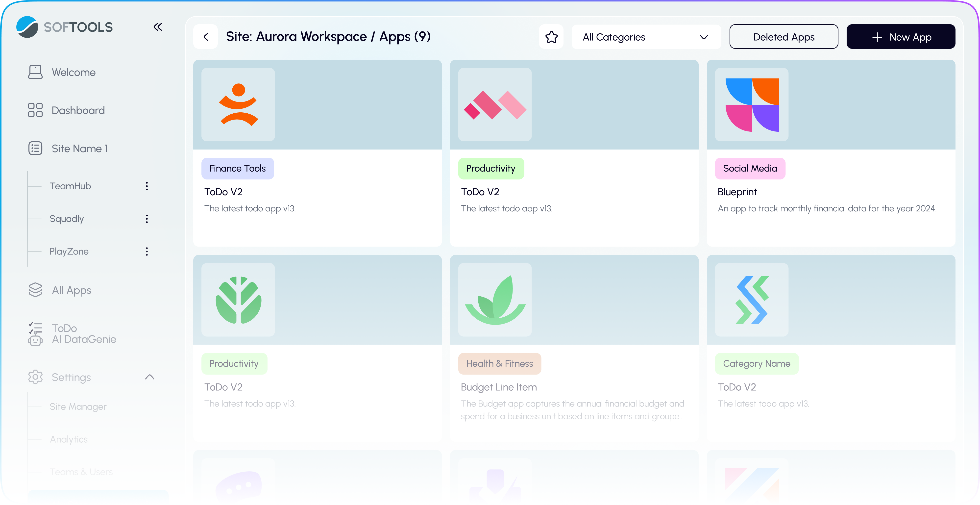Open Settings menu item
The width and height of the screenshot is (980, 505).
71,377
